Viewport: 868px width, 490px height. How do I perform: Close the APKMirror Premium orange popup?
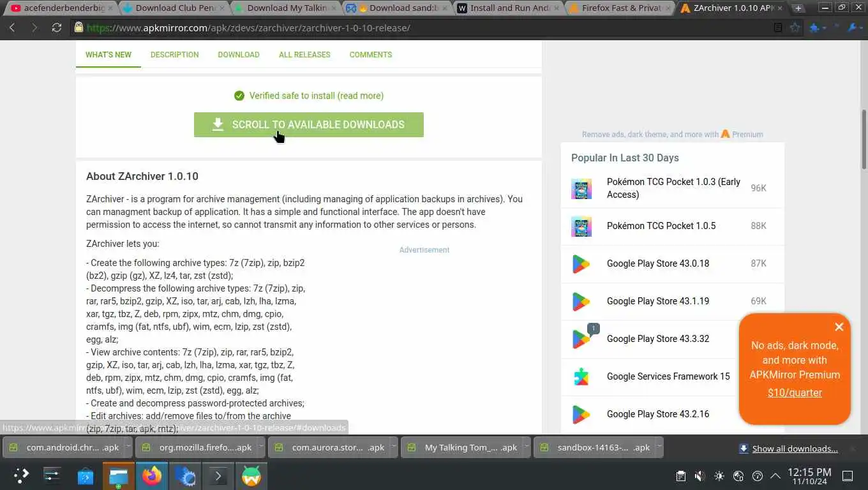click(839, 327)
